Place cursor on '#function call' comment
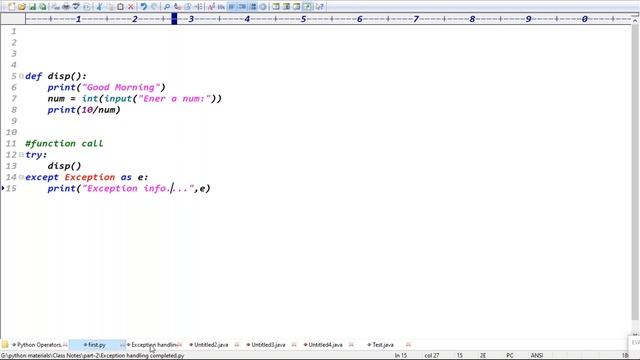Image resolution: width=640 pixels, height=360 pixels. tap(64, 144)
